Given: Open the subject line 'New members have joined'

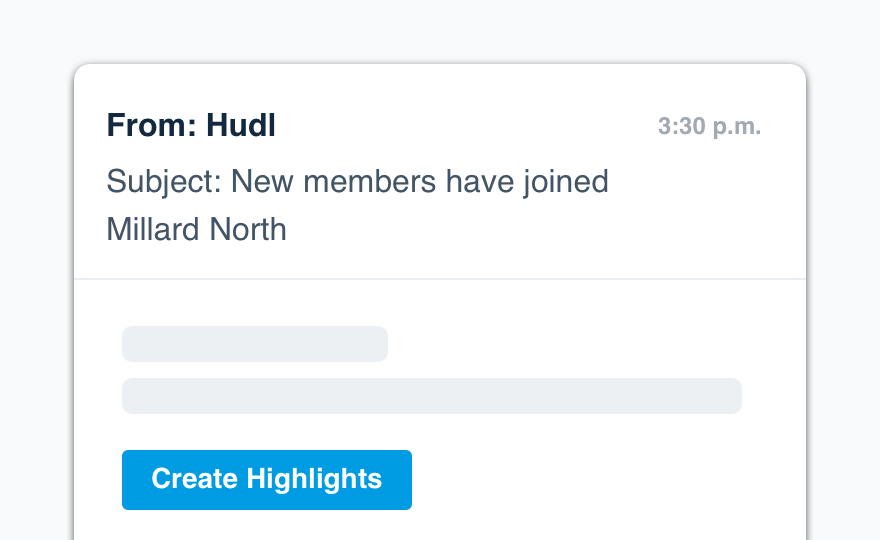Looking at the screenshot, I should click(357, 182).
